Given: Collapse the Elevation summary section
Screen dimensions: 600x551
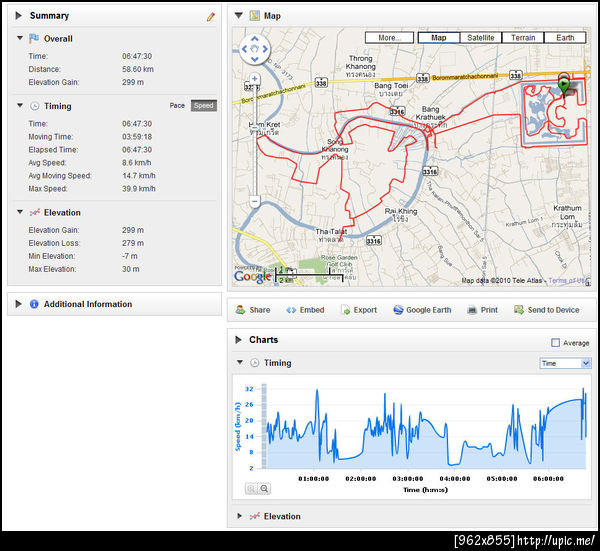Looking at the screenshot, I should (x=20, y=212).
